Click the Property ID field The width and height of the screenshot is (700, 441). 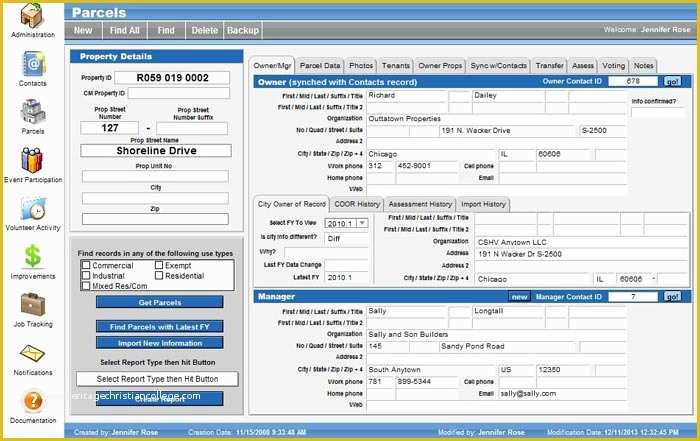(172, 78)
